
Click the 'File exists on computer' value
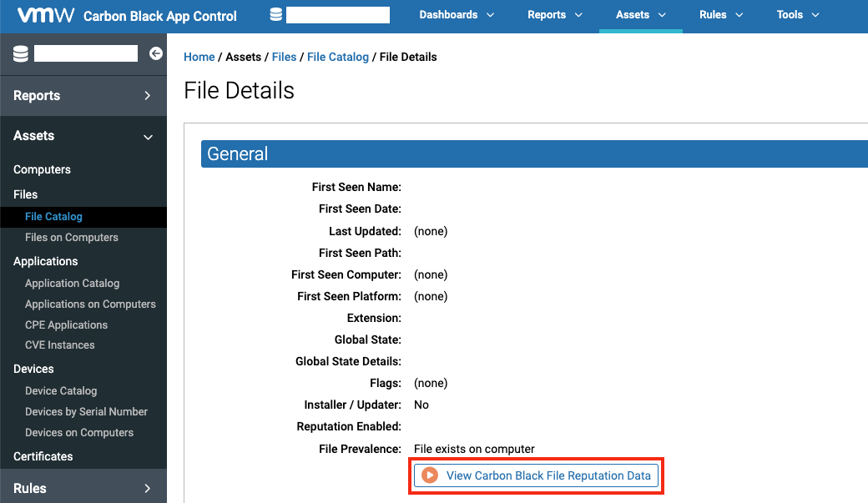point(474,449)
